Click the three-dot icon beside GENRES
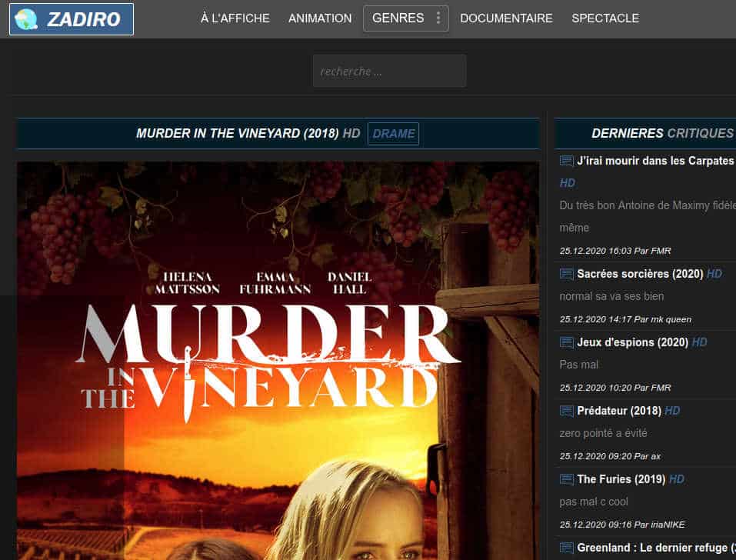736x560 pixels. click(438, 18)
